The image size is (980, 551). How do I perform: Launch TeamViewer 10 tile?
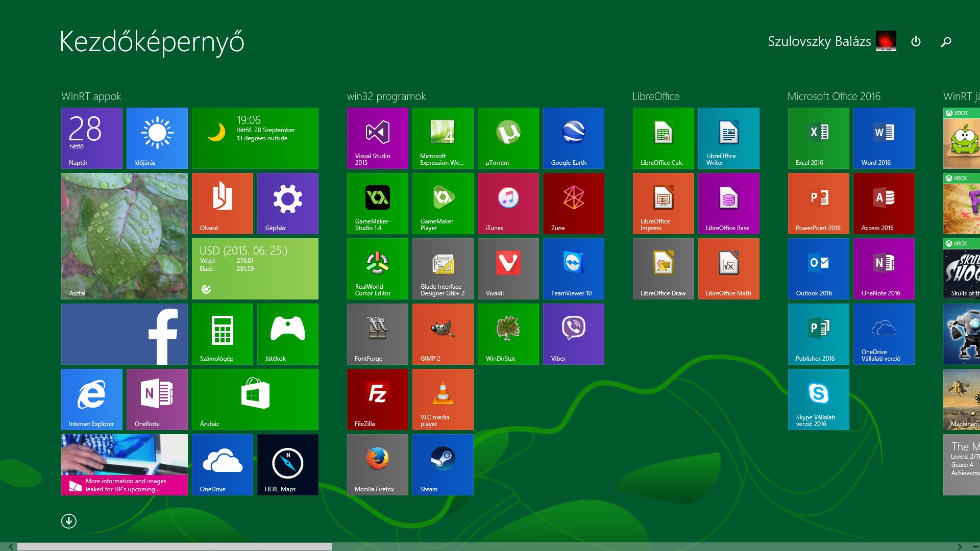click(574, 269)
